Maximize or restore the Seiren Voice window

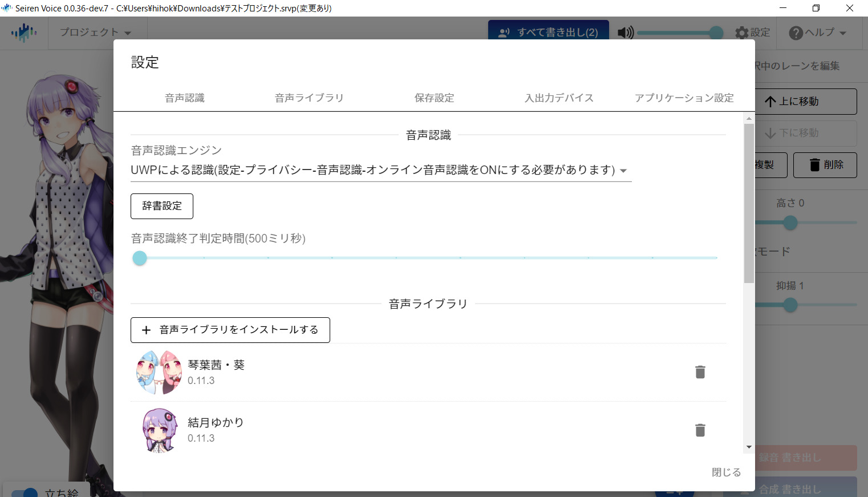tap(816, 8)
